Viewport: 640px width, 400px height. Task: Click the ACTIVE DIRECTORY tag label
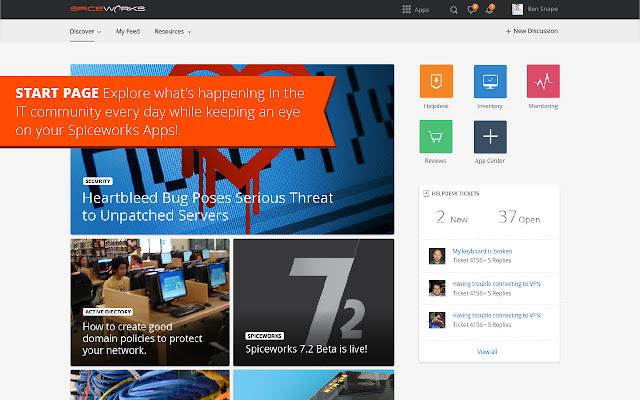click(x=108, y=312)
